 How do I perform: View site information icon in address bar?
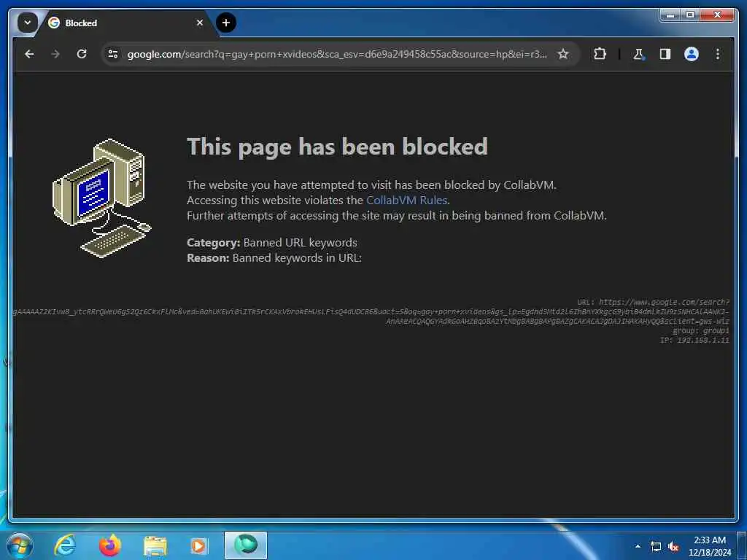[113, 54]
